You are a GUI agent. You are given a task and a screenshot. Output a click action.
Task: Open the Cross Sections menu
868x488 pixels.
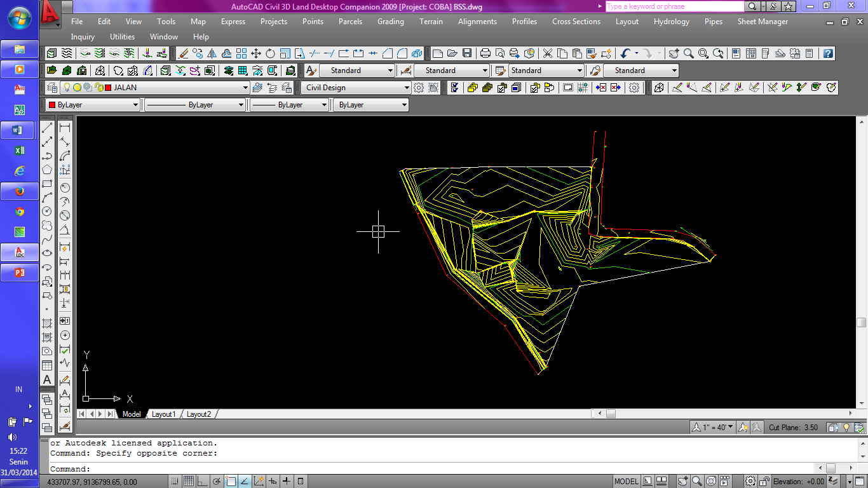click(576, 22)
